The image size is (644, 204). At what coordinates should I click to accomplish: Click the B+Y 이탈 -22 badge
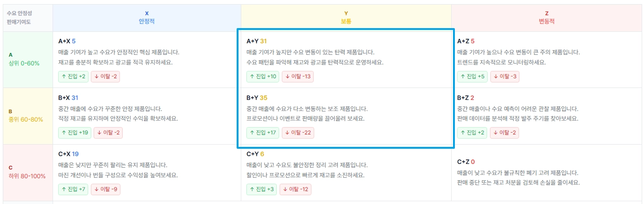click(x=298, y=133)
